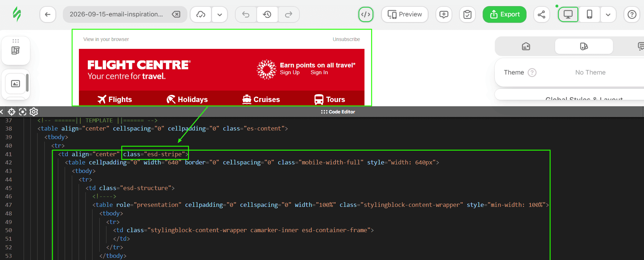Click the Theme help icon
Screen dimensions: 644x260
point(532,72)
